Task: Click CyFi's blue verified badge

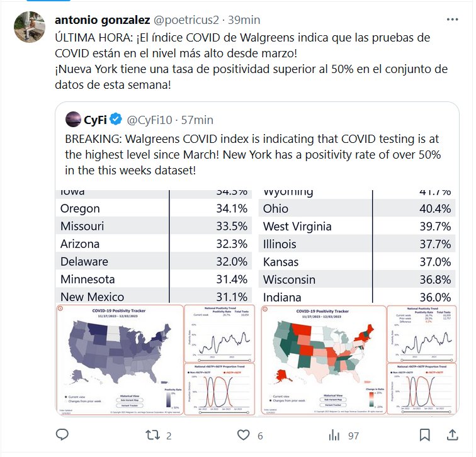Action: pyautogui.click(x=116, y=120)
